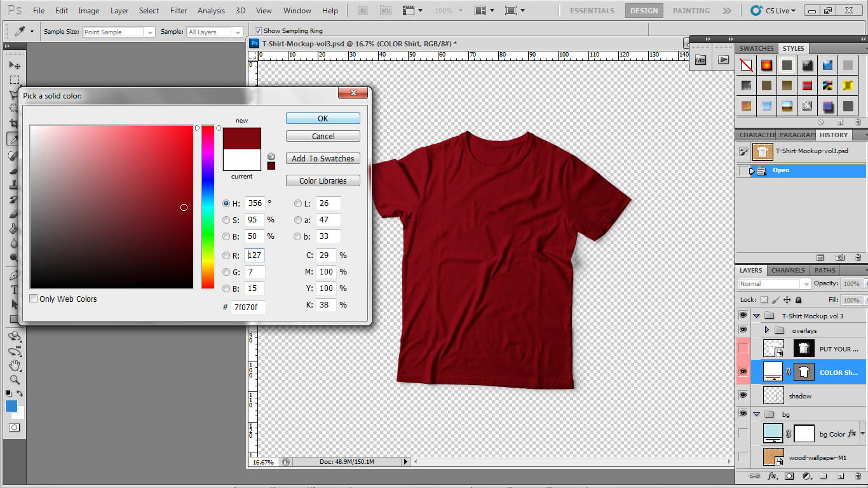Switch to the Channels tab
The image size is (868, 488).
click(787, 270)
